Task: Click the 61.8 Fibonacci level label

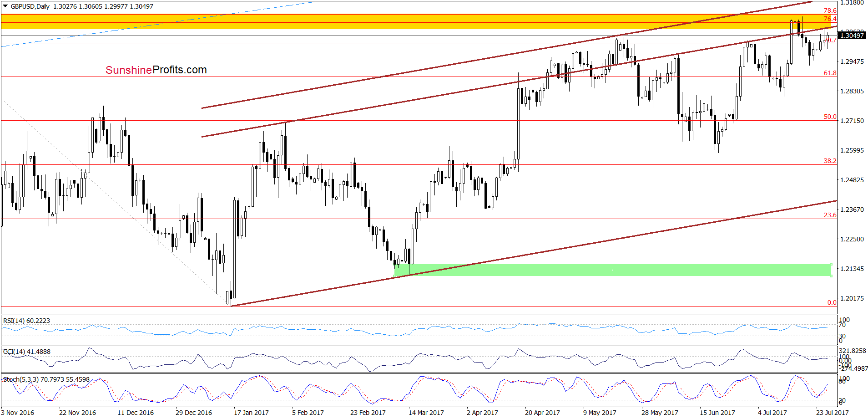Action: click(830, 73)
